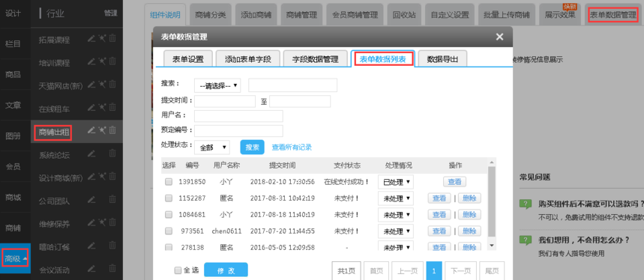Image resolution: width=644 pixels, height=280 pixels.
Task: Click the magic wand icon for 培训课程
Action: [102, 61]
